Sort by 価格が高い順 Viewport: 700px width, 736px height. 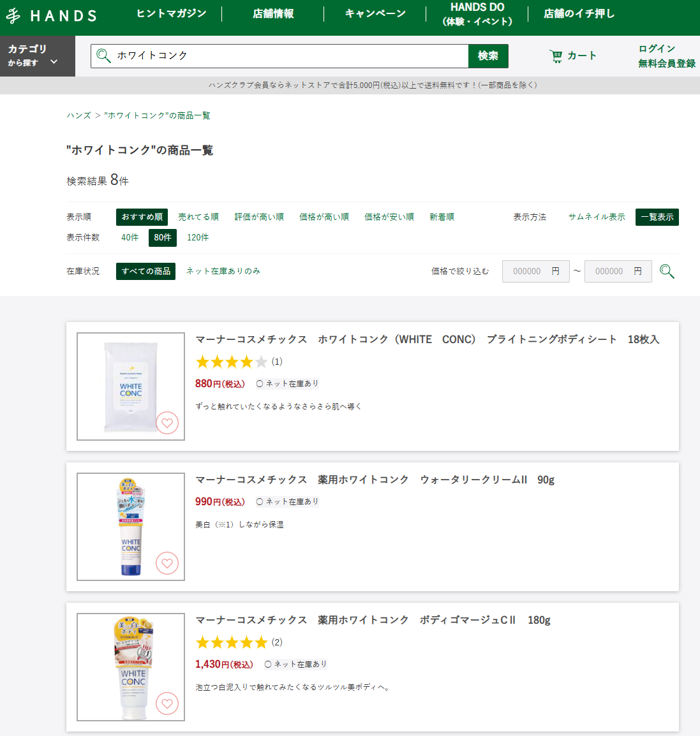(324, 217)
